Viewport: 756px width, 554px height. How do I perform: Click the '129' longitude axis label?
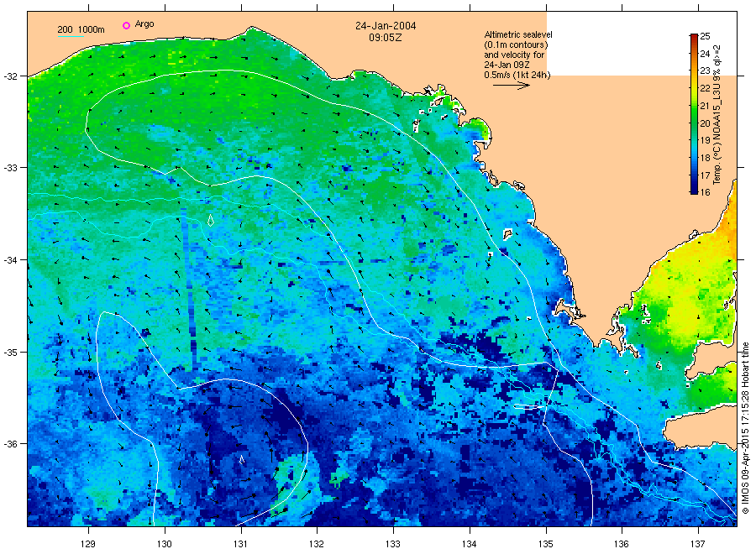[x=88, y=544]
